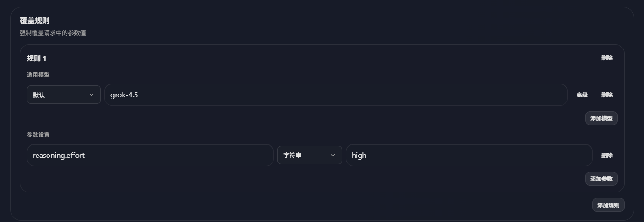The width and height of the screenshot is (644, 222).
Task: Click empty space right of 添加模型 row inside rule card
Action: tap(621, 118)
